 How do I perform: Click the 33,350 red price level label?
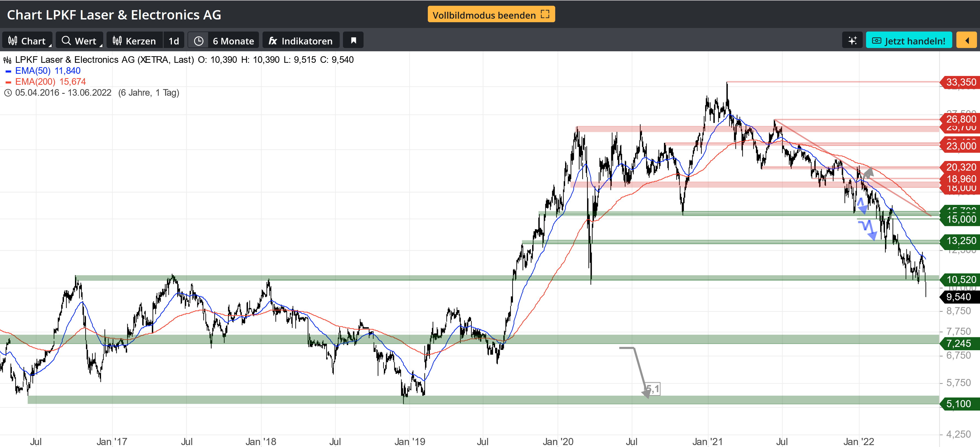coord(960,82)
